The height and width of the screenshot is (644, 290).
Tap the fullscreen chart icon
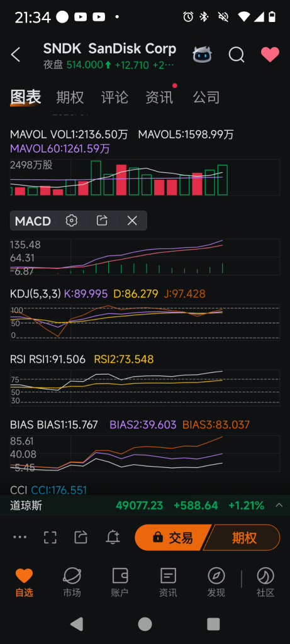click(x=50, y=537)
